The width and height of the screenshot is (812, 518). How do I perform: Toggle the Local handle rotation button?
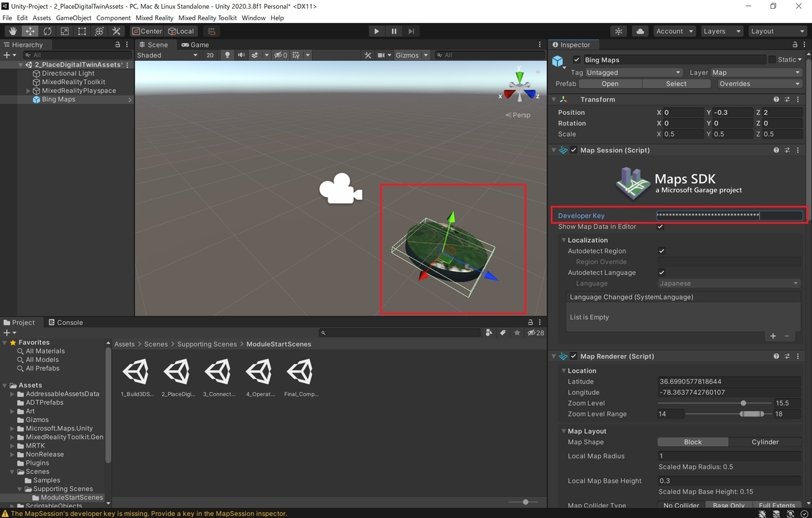(181, 31)
